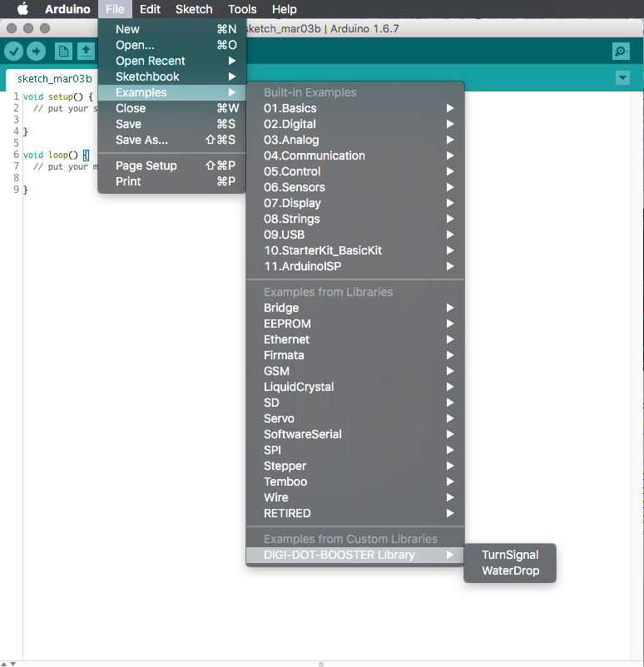Viewport: 644px width, 667px height.
Task: Open the WaterDrop example sketch
Action: 510,571
